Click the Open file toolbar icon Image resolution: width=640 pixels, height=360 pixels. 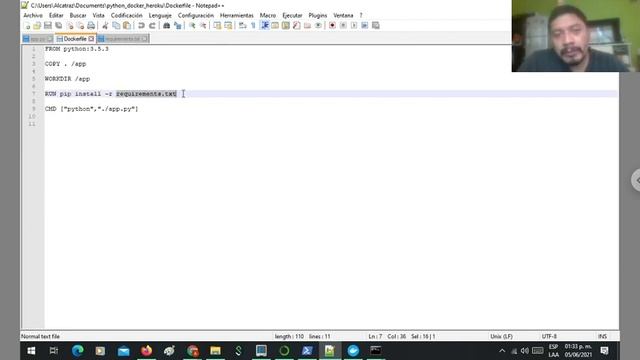(x=37, y=26)
